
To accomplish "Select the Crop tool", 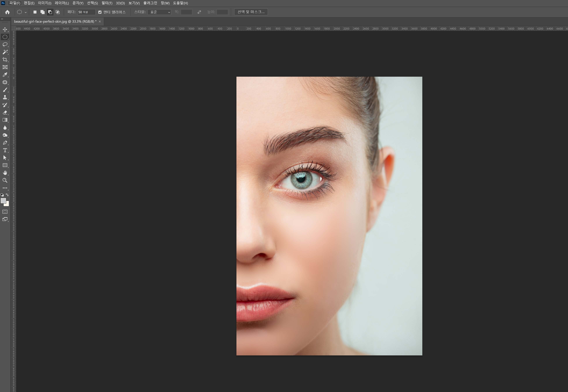I will (5, 60).
